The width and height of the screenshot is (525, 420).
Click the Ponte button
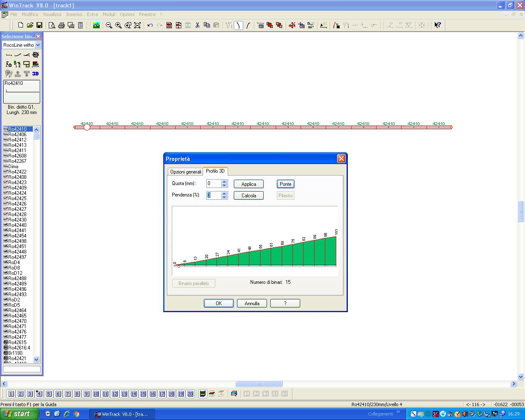[x=285, y=184]
